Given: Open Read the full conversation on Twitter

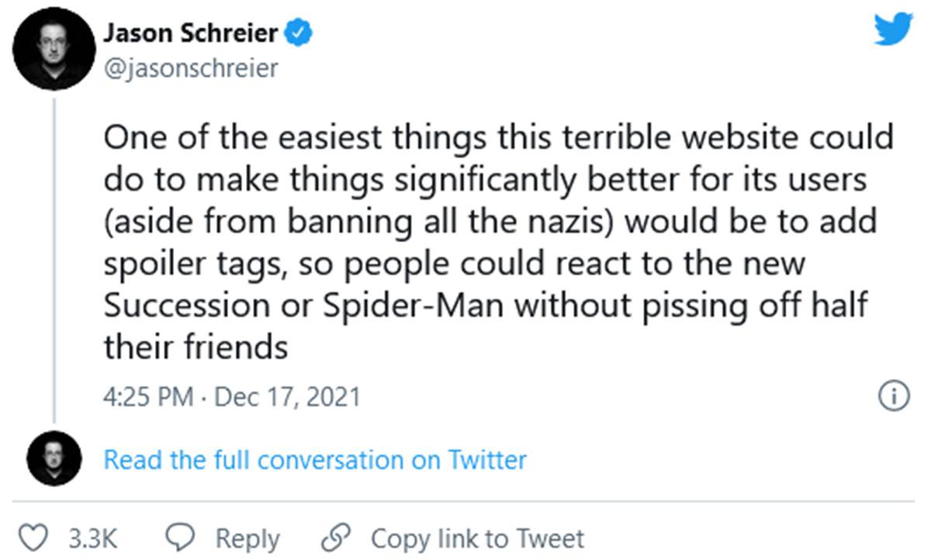Looking at the screenshot, I should click(x=313, y=459).
